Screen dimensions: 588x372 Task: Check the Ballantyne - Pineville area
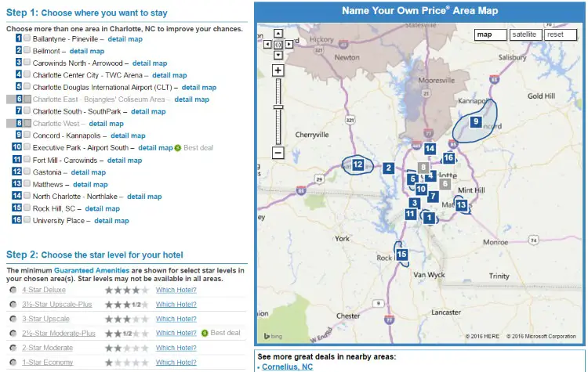tap(27, 38)
